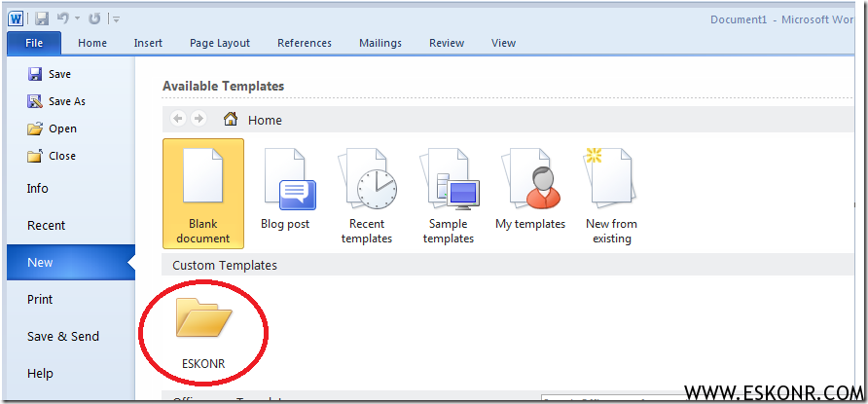Open the ESKONR custom templates folder
Screen dimensions: 868x404
point(203,331)
